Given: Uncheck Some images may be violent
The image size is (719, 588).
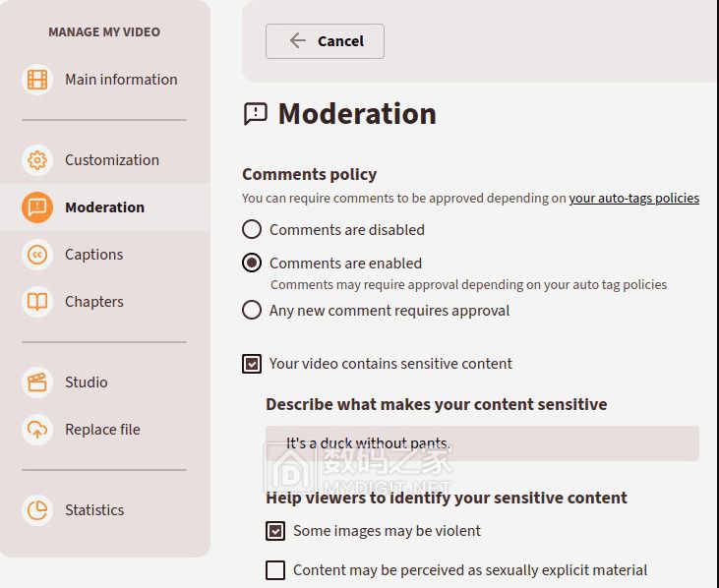Looking at the screenshot, I should pos(275,531).
